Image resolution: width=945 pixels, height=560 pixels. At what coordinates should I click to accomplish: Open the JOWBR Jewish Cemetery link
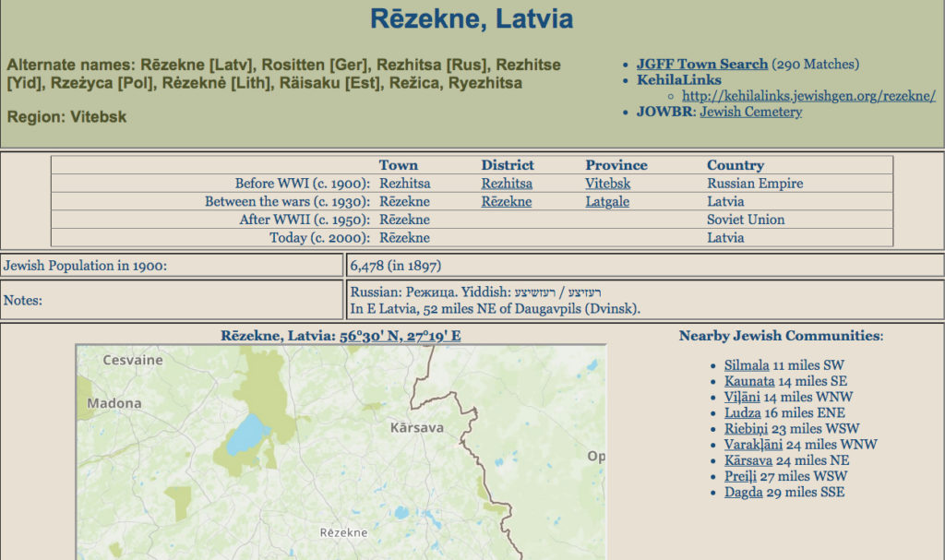(x=750, y=112)
